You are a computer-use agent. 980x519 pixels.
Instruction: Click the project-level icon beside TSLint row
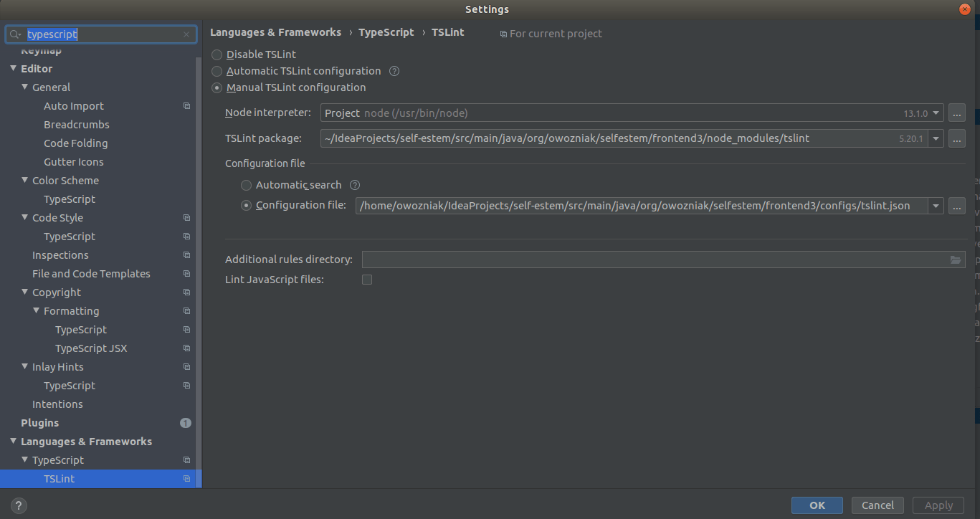(x=186, y=479)
